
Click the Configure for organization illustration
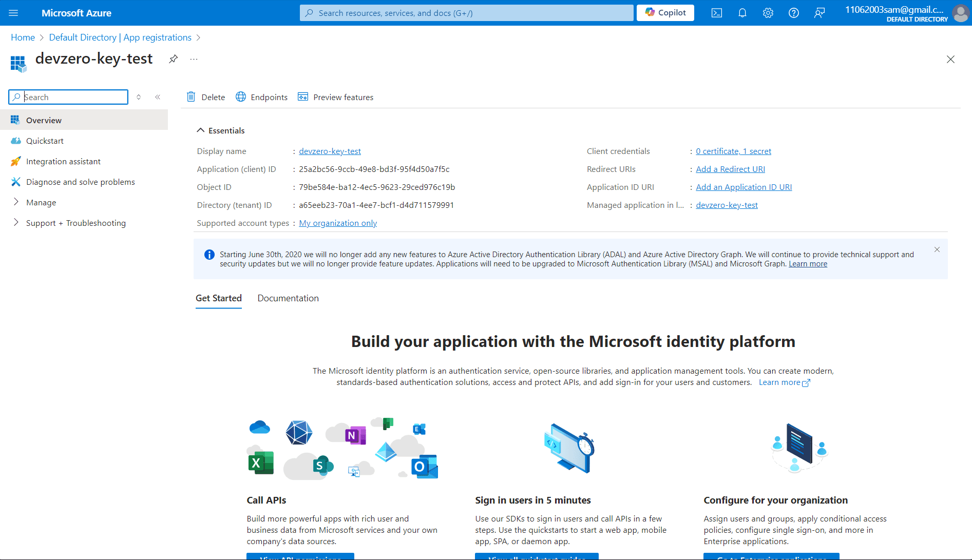point(799,448)
